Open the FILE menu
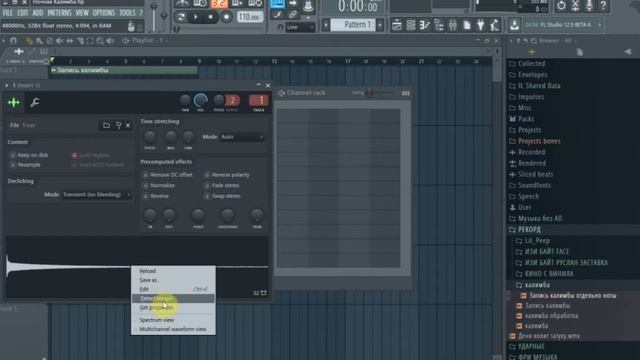 (7, 13)
